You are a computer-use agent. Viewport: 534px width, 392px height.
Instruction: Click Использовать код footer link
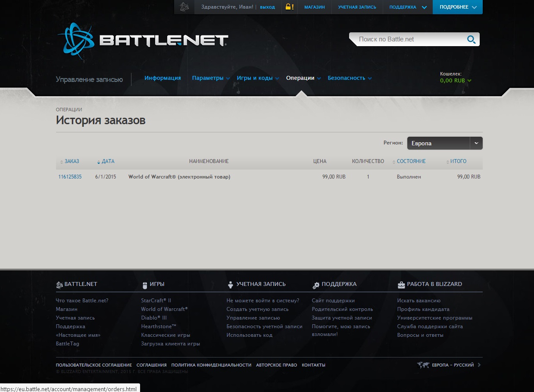click(250, 335)
